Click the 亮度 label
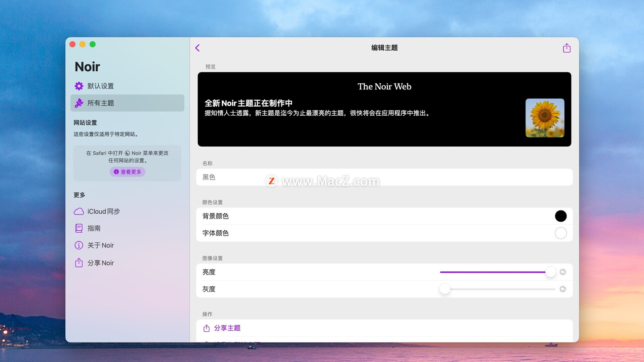 (x=209, y=272)
